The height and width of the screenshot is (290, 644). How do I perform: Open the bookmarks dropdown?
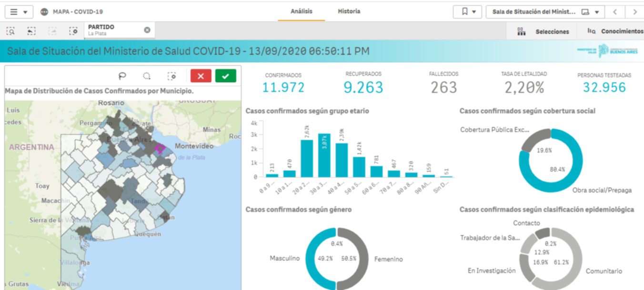[468, 12]
